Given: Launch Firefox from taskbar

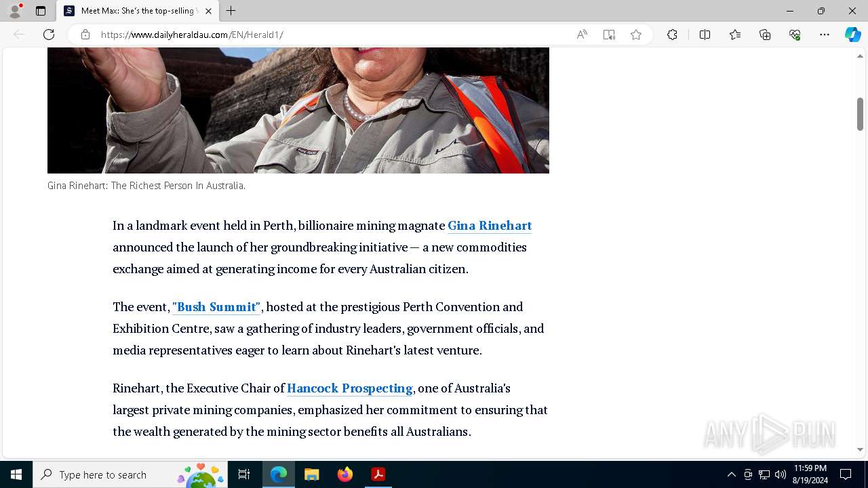Looking at the screenshot, I should point(345,474).
